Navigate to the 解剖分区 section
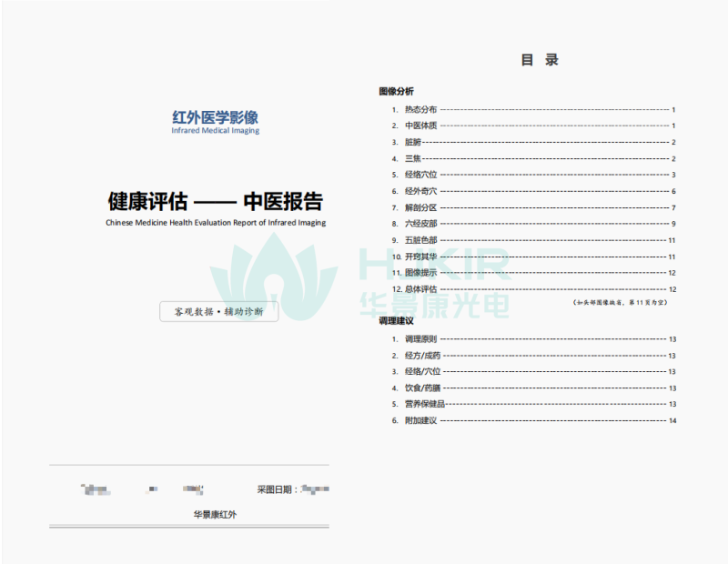The image size is (728, 564). tap(420, 207)
